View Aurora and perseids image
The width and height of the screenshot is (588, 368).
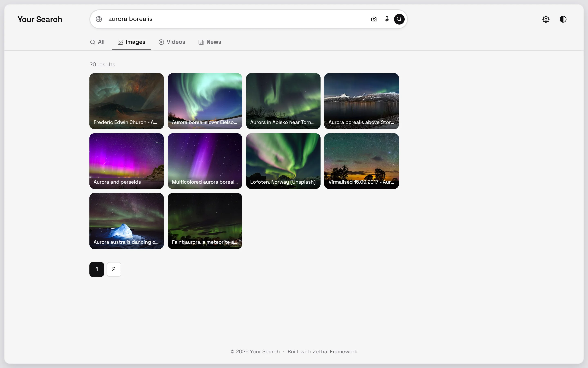pos(127,161)
